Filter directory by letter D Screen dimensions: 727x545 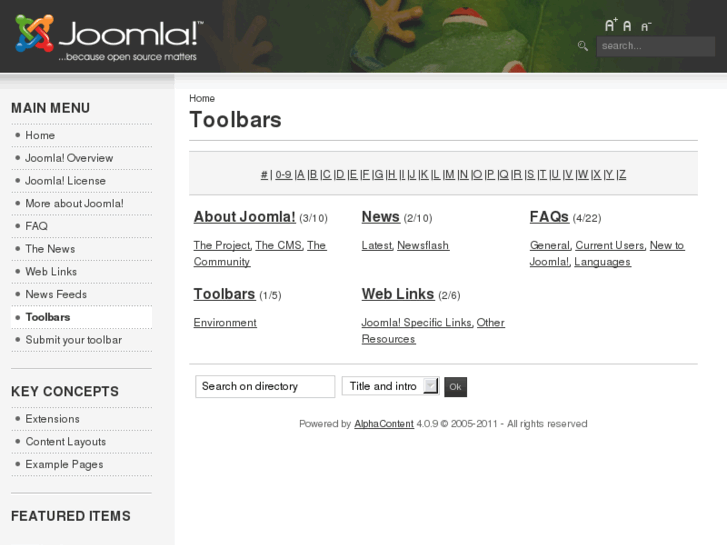pyautogui.click(x=340, y=174)
